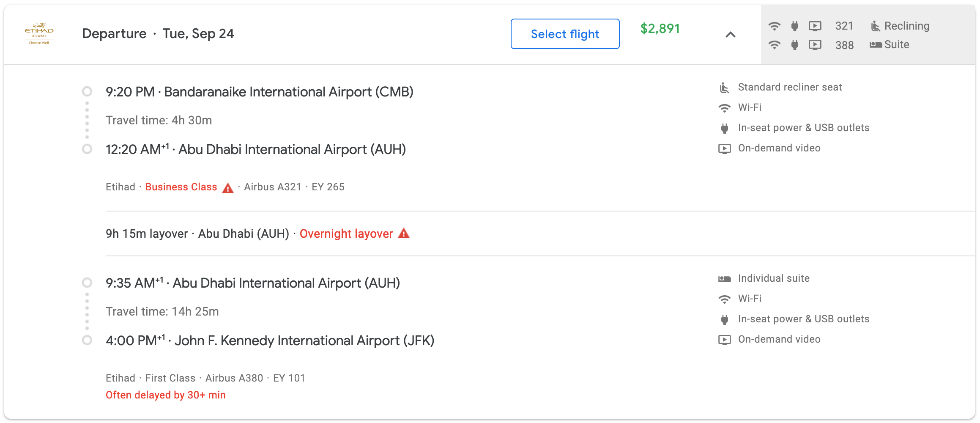The width and height of the screenshot is (980, 423).
Task: Click Reclining seat icon in header summary
Action: pyautogui.click(x=875, y=26)
